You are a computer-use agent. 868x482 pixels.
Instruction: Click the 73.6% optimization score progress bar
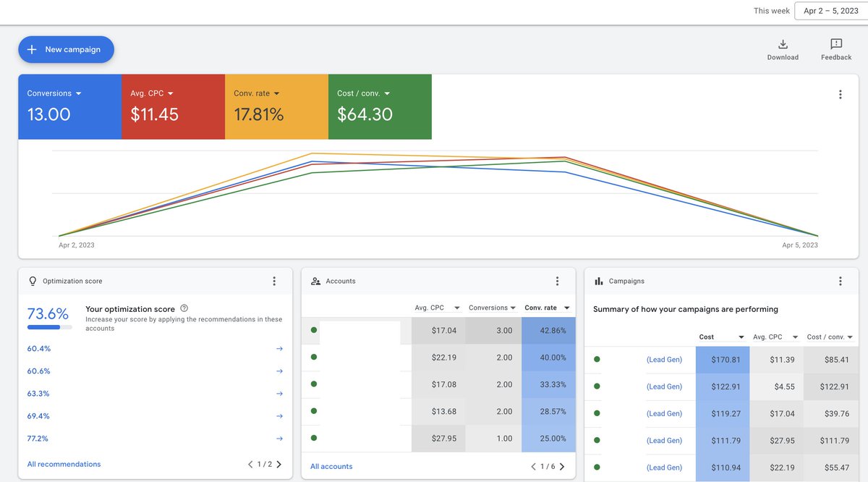pos(49,327)
